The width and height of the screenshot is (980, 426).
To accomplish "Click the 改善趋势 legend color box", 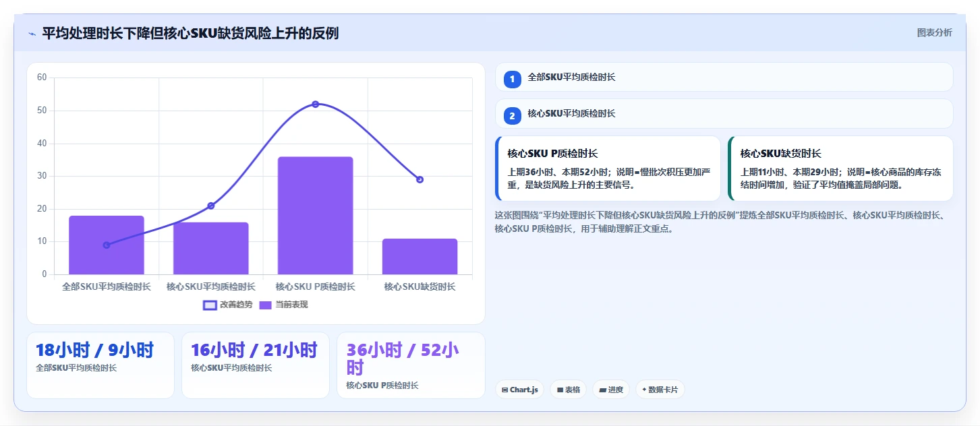I will click(x=210, y=305).
